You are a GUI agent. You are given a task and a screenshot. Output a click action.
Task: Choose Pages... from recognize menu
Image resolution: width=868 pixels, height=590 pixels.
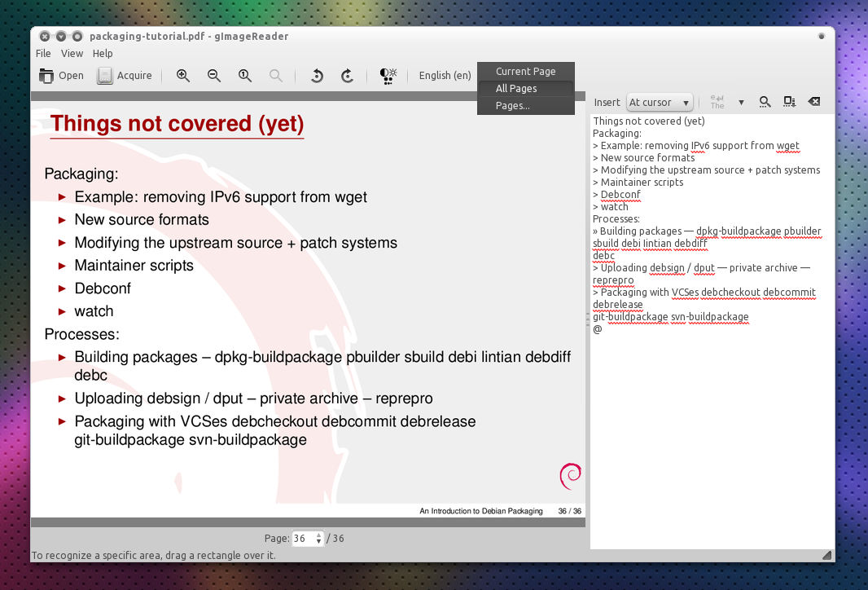525,106
